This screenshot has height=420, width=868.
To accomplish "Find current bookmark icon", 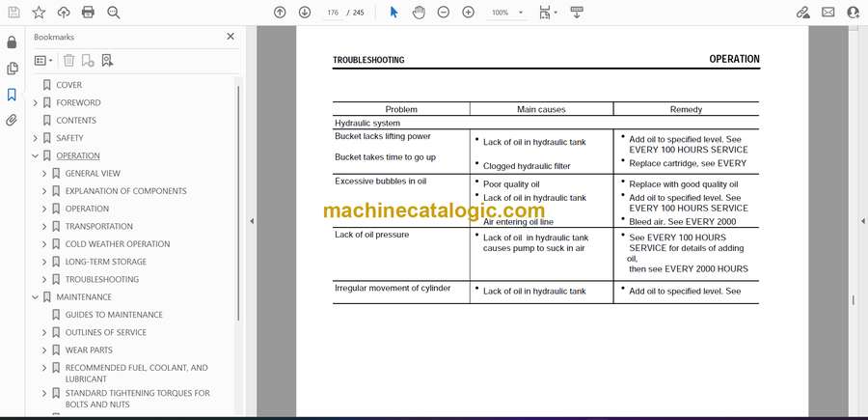I will 107,61.
